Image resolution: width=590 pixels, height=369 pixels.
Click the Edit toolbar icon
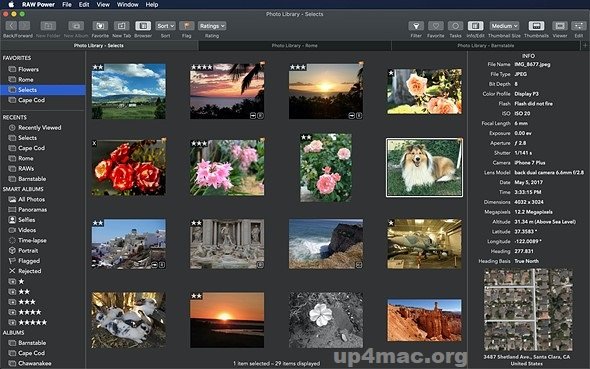tap(578, 26)
